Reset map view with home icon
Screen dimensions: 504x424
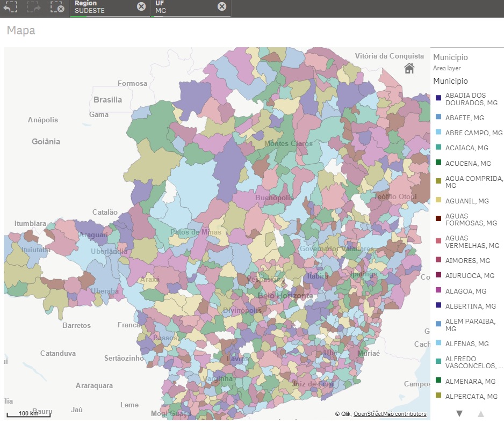coord(409,68)
